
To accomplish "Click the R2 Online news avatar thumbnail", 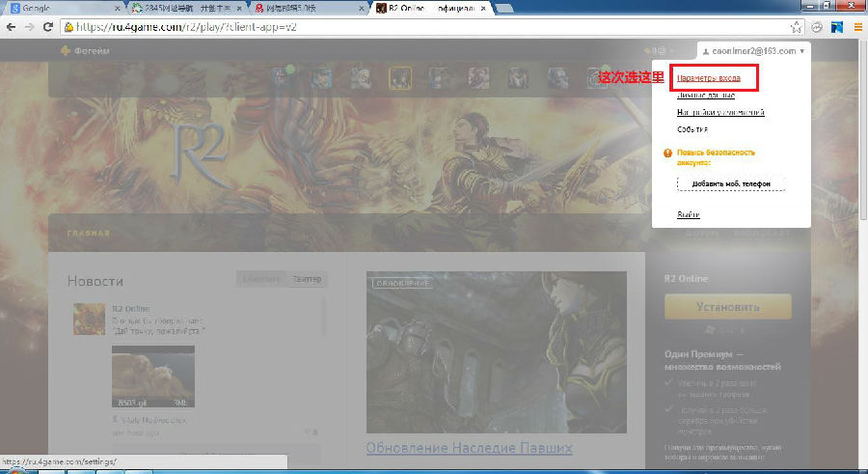I will 89,319.
